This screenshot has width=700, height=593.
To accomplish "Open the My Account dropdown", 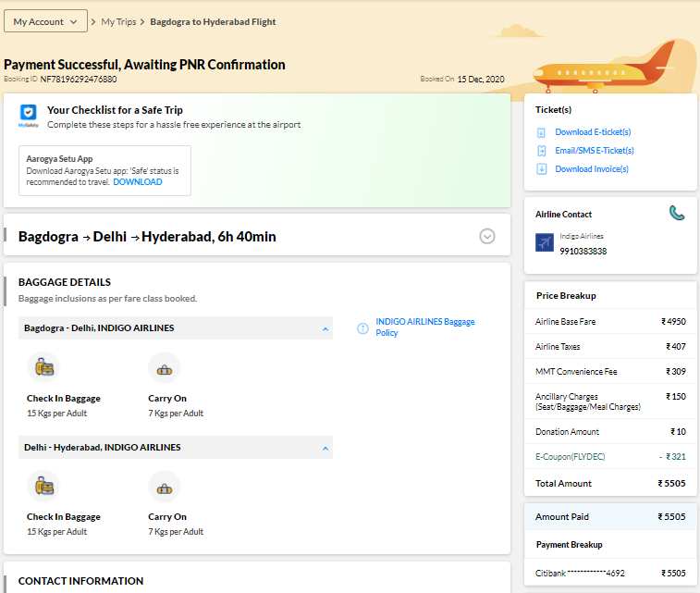I will [x=45, y=21].
